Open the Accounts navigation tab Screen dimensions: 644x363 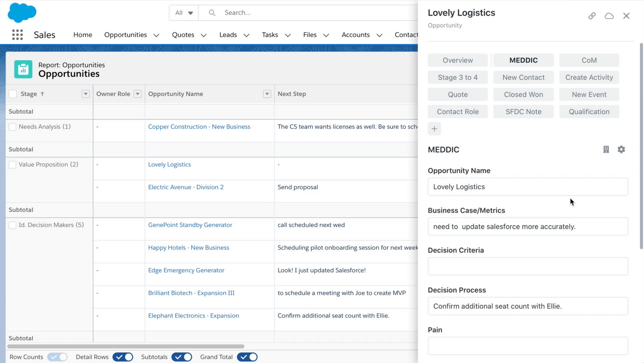(x=355, y=34)
